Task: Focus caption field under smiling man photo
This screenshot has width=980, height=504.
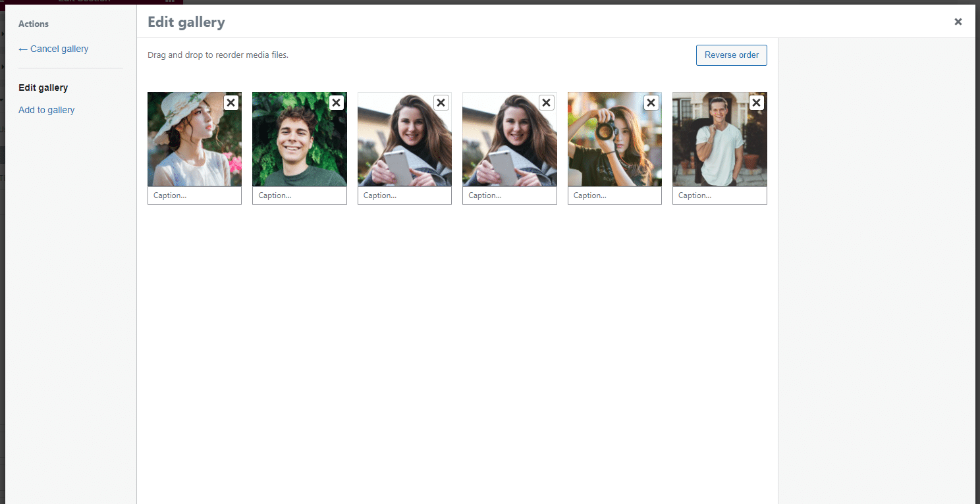Action: [x=300, y=195]
